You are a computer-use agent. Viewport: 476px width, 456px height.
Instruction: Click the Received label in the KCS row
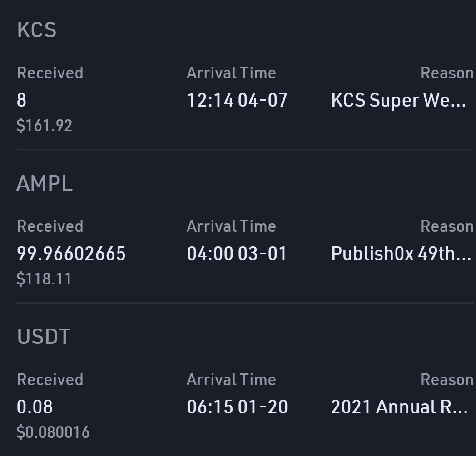click(x=50, y=73)
